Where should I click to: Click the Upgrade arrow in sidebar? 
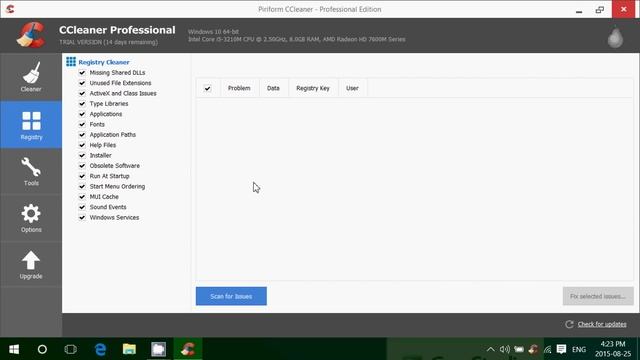31,264
